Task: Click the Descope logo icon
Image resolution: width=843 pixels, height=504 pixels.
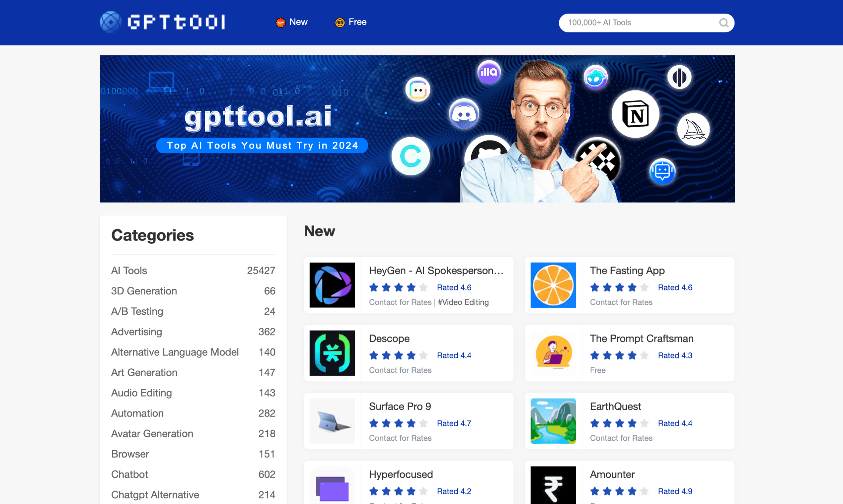Action: (332, 353)
